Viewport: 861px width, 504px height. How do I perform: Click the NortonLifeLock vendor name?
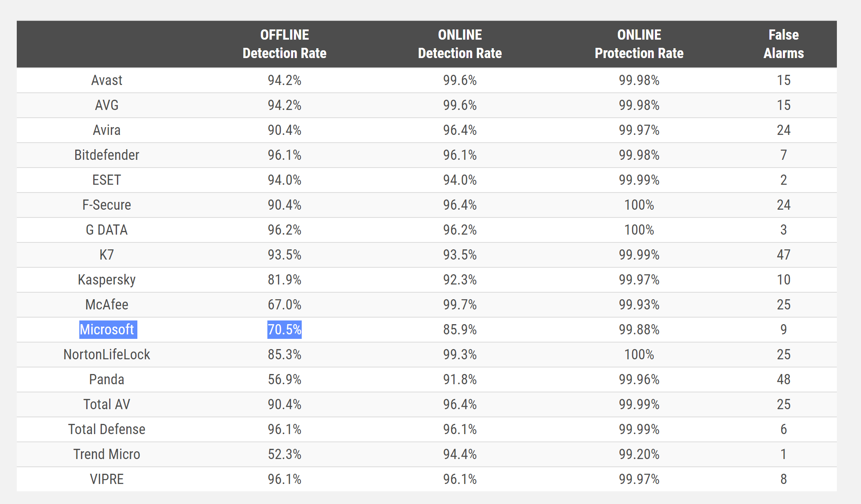(x=107, y=354)
